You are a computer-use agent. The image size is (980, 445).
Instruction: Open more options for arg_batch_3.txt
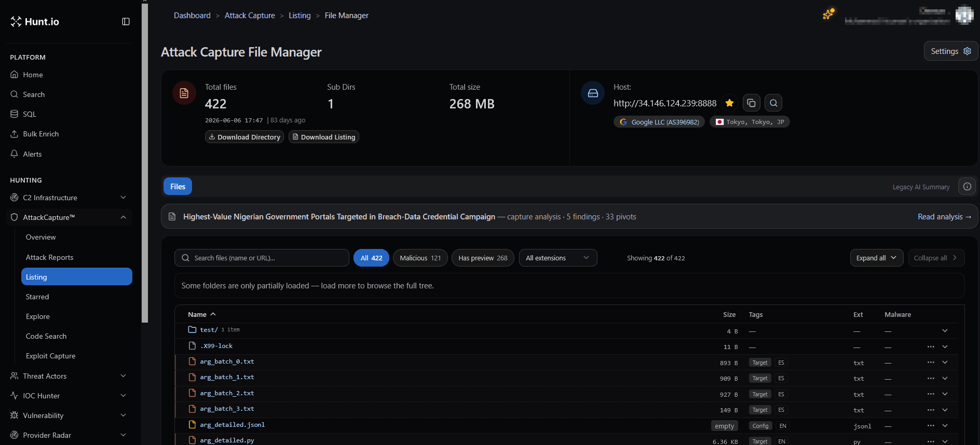coord(931,410)
